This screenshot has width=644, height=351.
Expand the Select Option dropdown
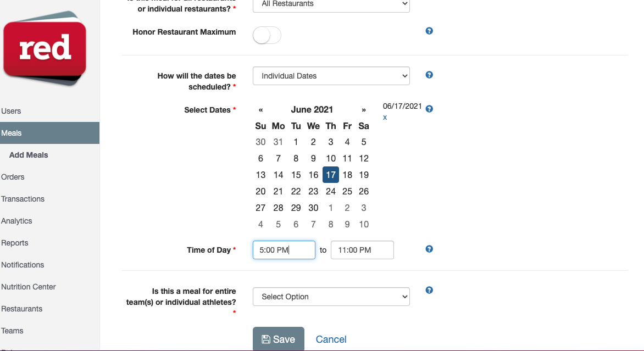coord(331,297)
